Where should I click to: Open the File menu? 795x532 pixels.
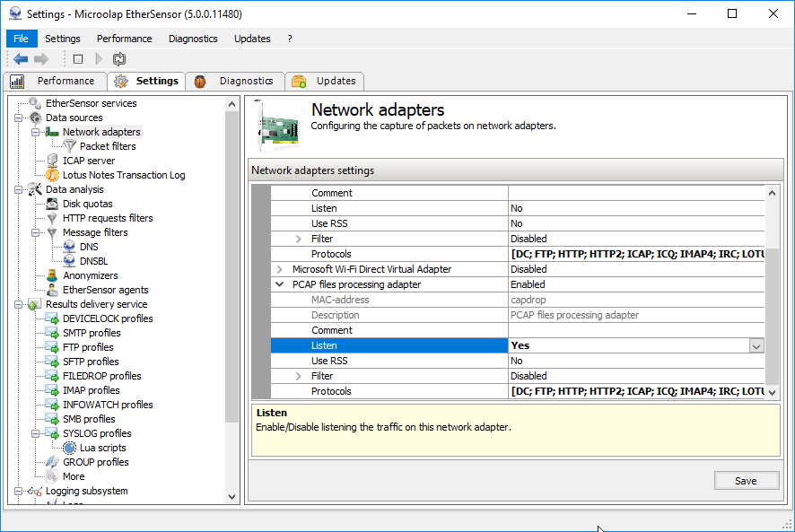pos(21,39)
